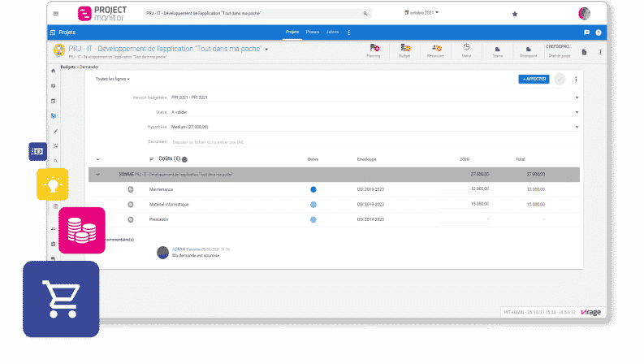Click the Ressource indicator icon
The height and width of the screenshot is (364, 644).
pos(436,50)
